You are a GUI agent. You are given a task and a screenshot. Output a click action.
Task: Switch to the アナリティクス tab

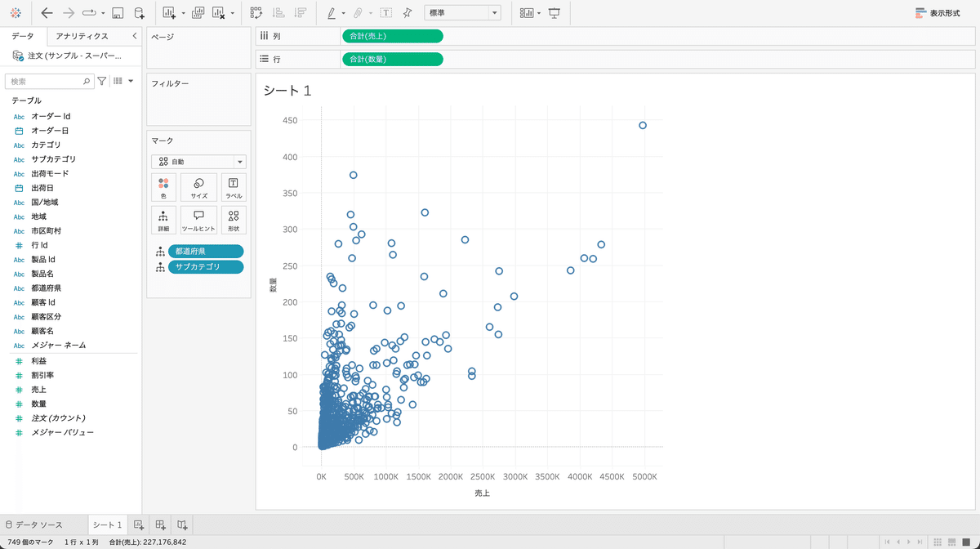pyautogui.click(x=82, y=36)
